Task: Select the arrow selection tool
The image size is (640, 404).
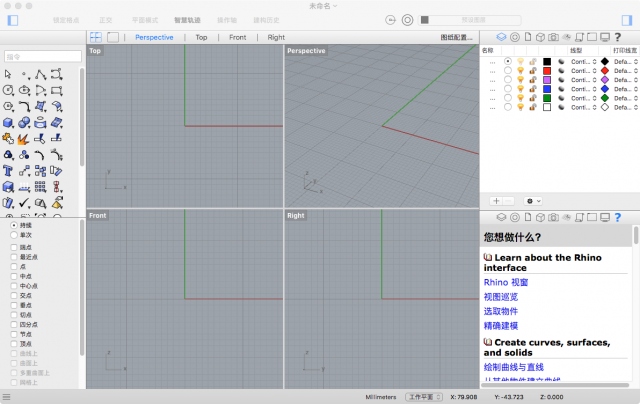Action: (x=8, y=74)
